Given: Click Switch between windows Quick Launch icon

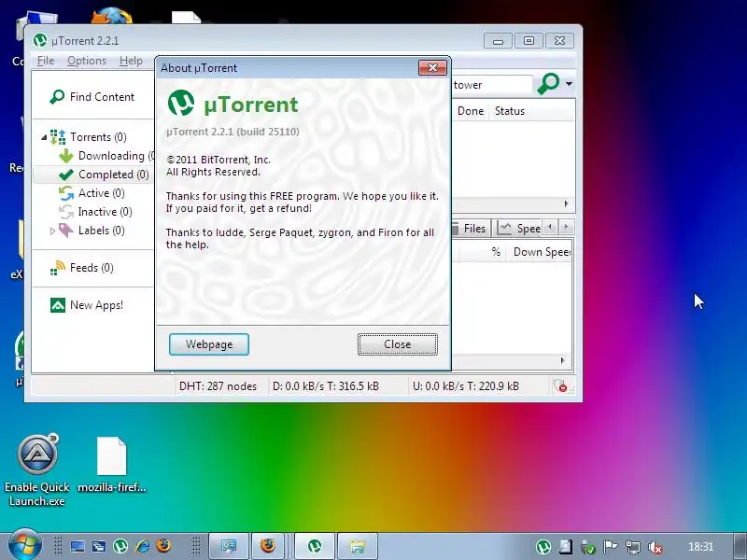Looking at the screenshot, I should pos(99,546).
